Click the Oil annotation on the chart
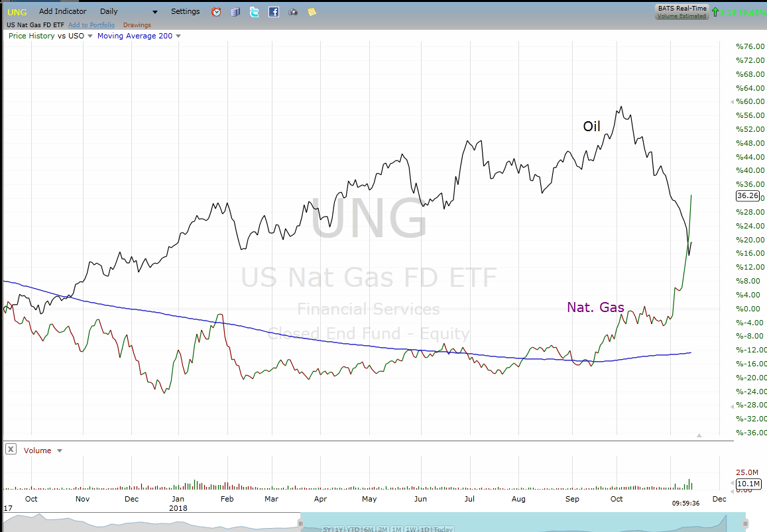This screenshot has width=767, height=532. pyautogui.click(x=591, y=127)
